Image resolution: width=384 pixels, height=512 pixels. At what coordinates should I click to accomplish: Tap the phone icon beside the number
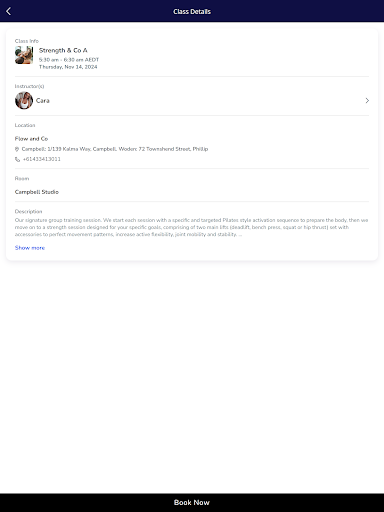[x=17, y=159]
